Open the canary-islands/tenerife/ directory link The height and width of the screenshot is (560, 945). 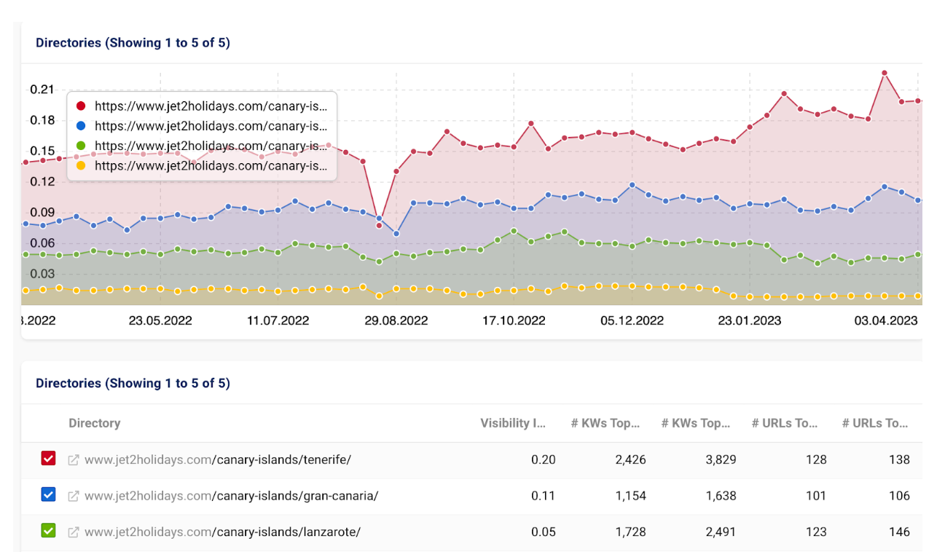pos(218,460)
